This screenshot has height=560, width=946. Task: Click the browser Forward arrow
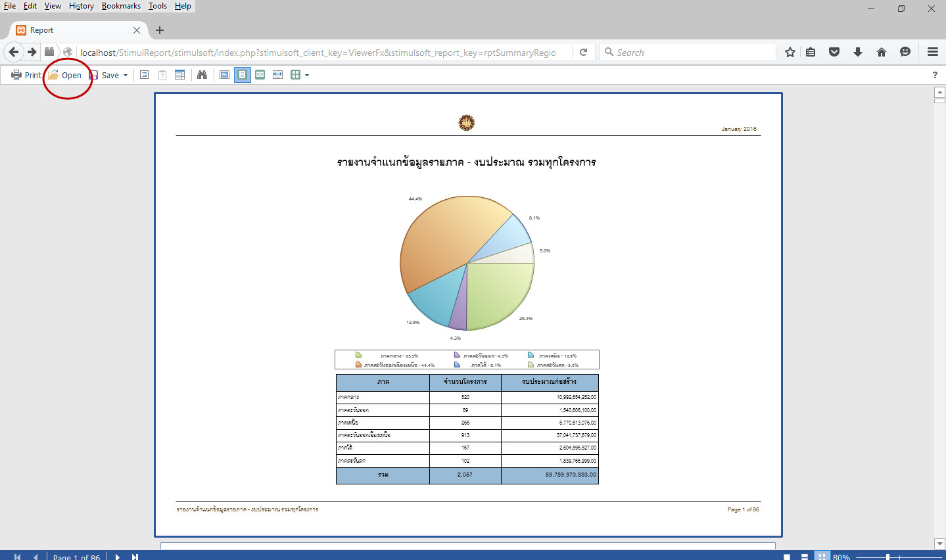[32, 52]
